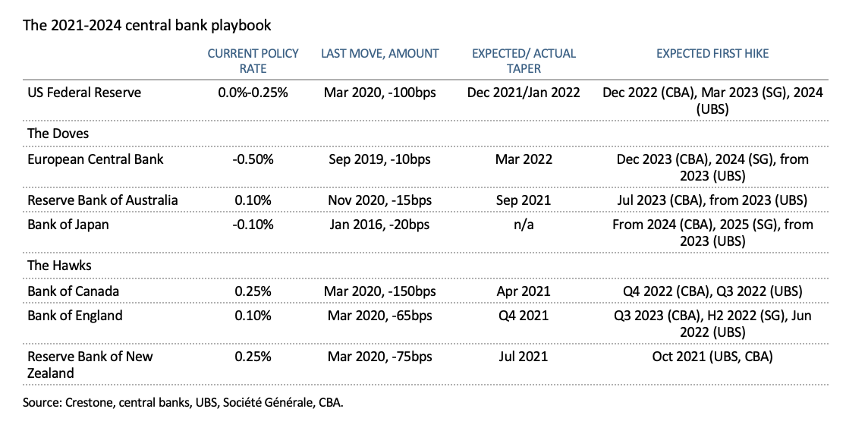Select the 'Bank of Canada' row label
The height and width of the screenshot is (434, 868).
(73, 291)
